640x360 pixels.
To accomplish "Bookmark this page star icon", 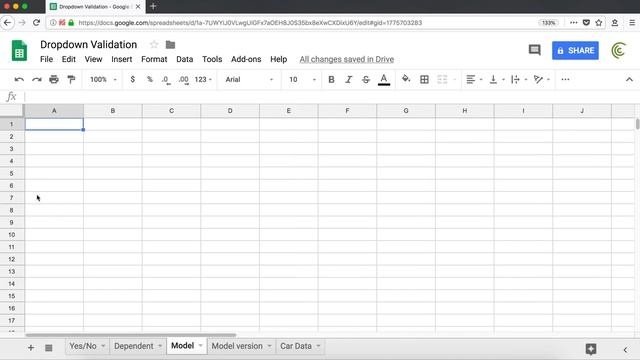I will [599, 23].
